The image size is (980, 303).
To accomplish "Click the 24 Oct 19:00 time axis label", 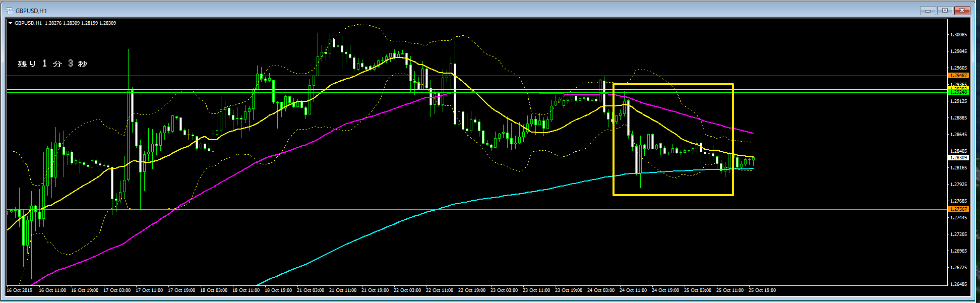I will click(x=665, y=290).
